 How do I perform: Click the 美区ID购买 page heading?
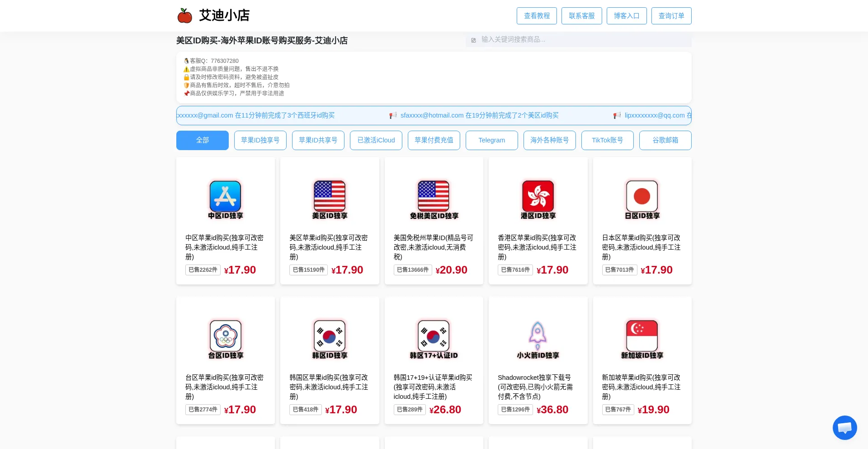[x=262, y=41]
